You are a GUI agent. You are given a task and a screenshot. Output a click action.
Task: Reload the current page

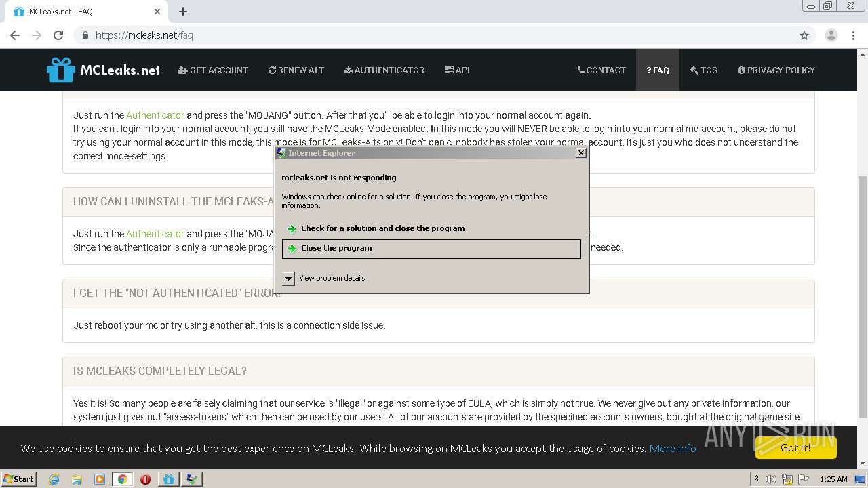point(58,35)
